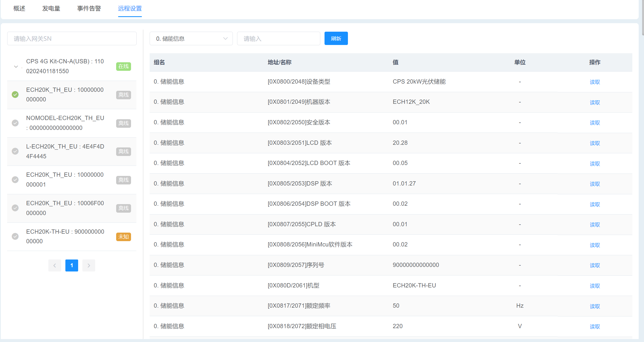The image size is (644, 342).
Task: Select the L-ECH20K_TH_EU : 4E4F4D4F4445 device name
Action: pos(65,151)
